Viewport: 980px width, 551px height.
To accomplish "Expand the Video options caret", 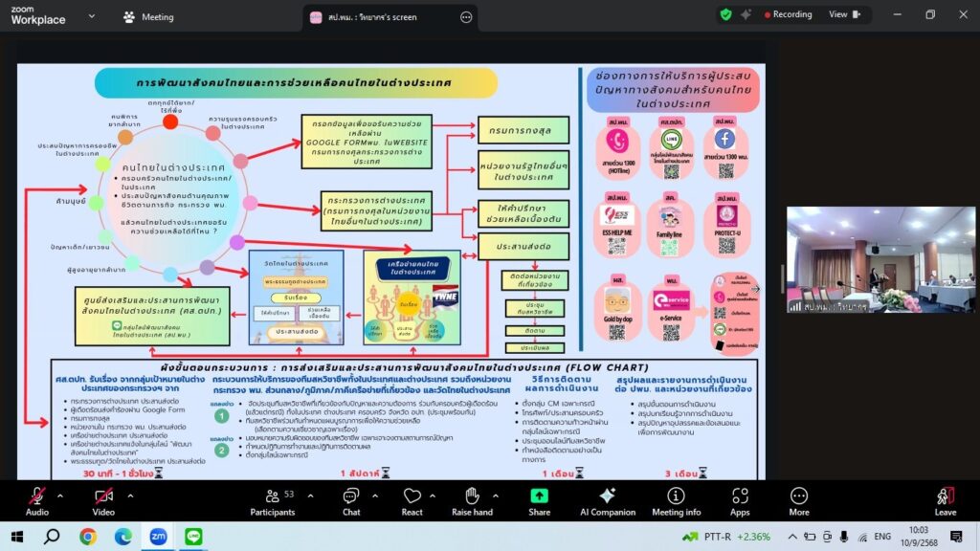I will click(x=130, y=496).
